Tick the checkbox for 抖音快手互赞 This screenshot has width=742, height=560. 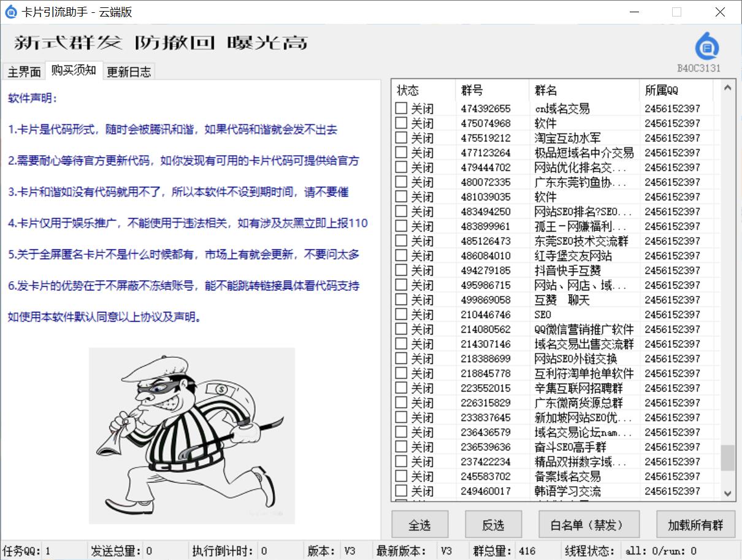click(x=401, y=270)
